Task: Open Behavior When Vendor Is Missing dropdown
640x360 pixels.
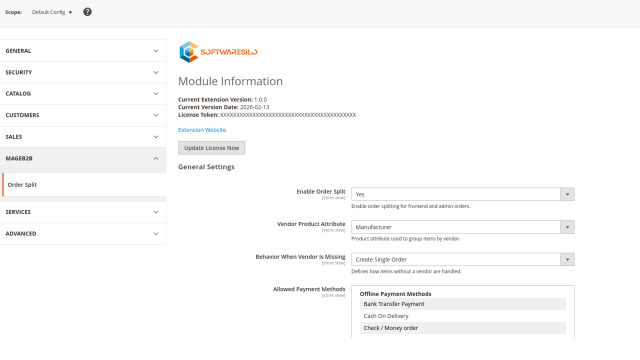Action: [x=462, y=260]
